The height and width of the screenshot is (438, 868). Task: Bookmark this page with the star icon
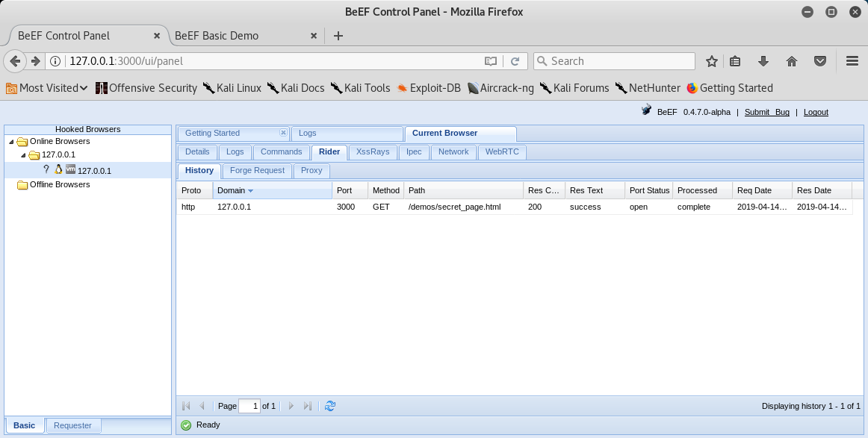711,61
